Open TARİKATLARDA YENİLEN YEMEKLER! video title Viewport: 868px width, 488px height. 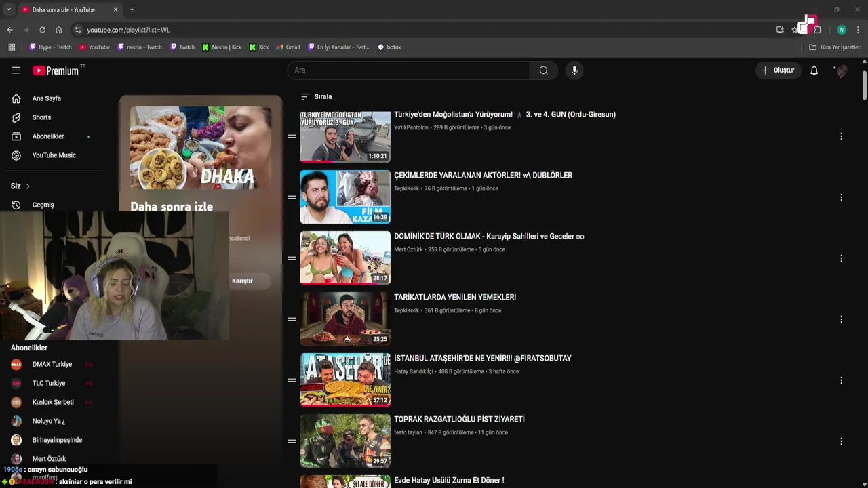coord(455,298)
